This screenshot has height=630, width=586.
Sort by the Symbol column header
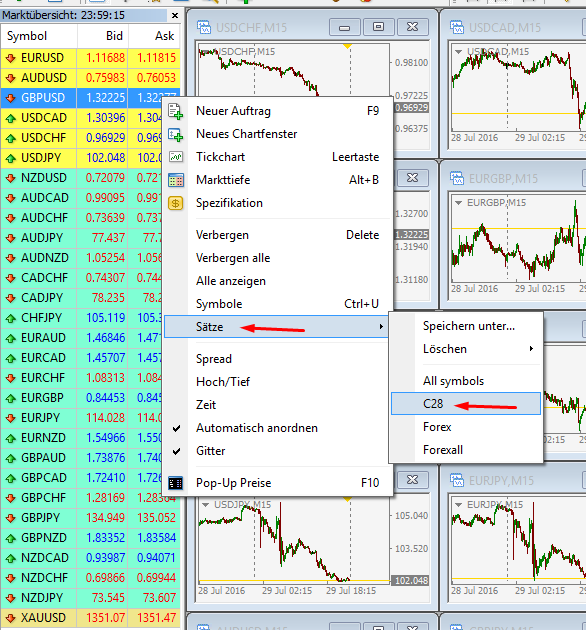click(39, 36)
